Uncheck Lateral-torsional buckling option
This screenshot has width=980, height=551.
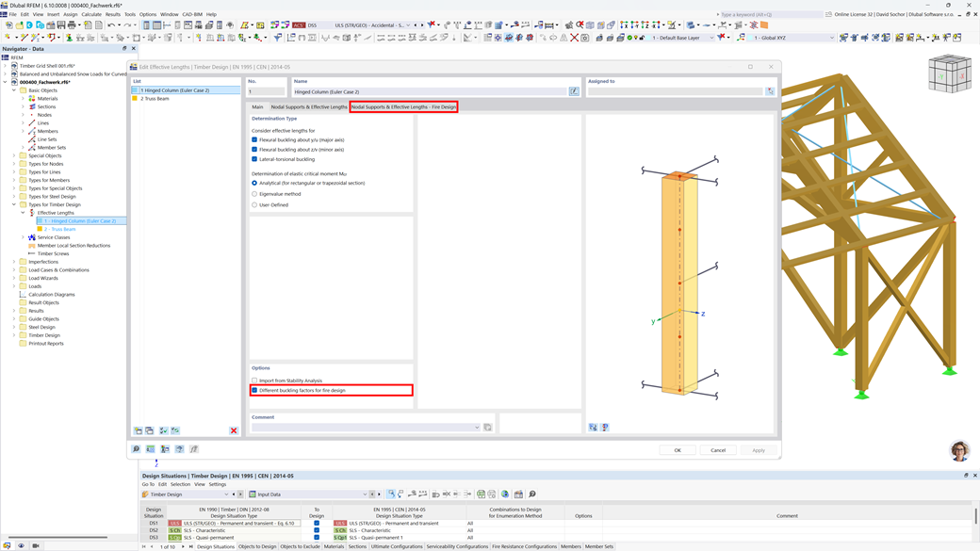click(x=253, y=159)
